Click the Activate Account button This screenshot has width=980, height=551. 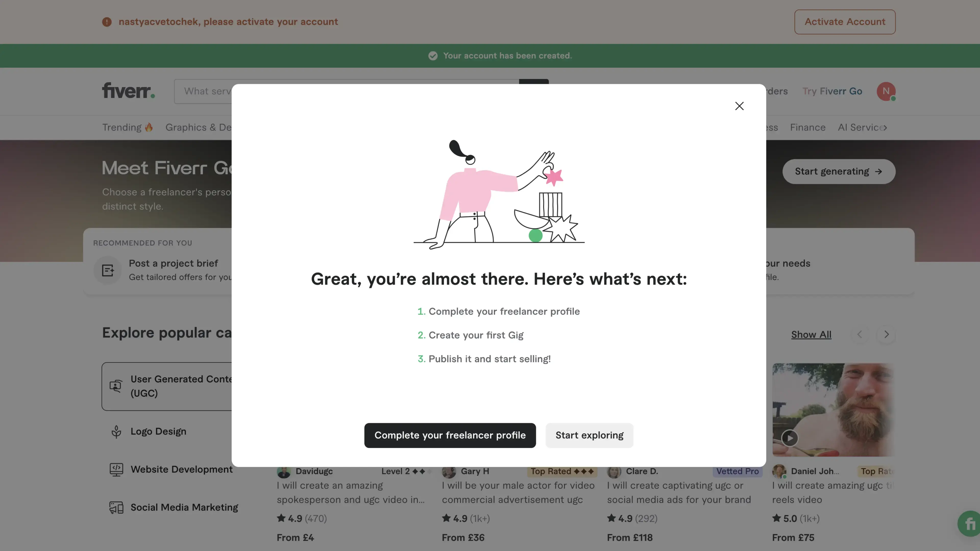[x=844, y=22]
